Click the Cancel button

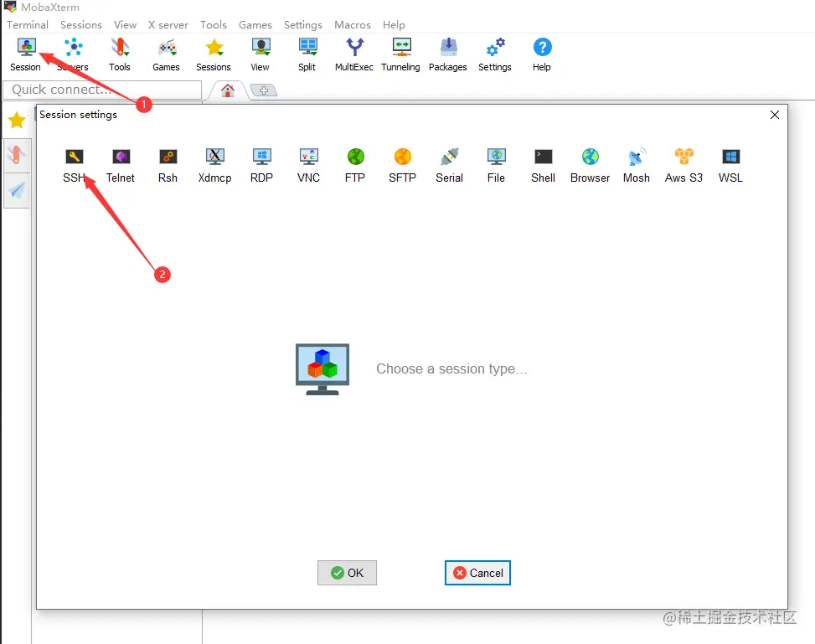(x=477, y=573)
